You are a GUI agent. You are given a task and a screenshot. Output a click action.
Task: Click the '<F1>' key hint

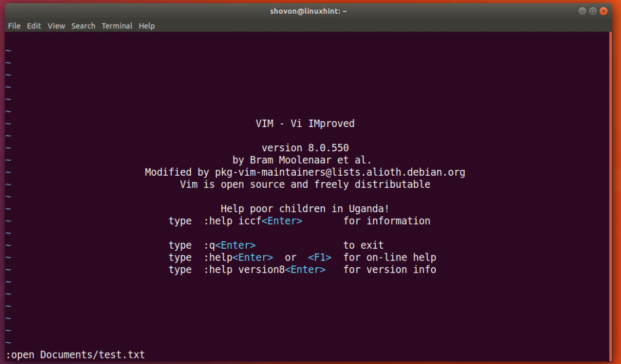click(x=320, y=257)
